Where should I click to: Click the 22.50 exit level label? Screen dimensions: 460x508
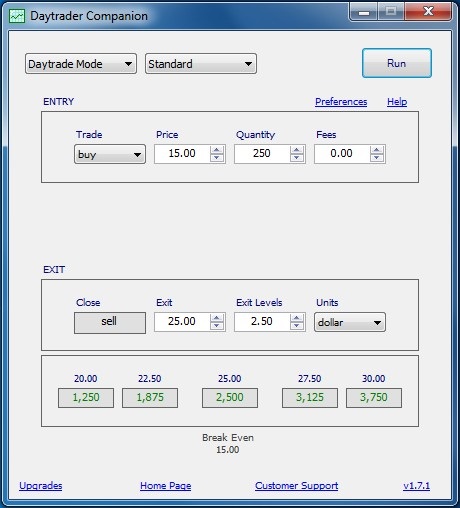pos(150,379)
